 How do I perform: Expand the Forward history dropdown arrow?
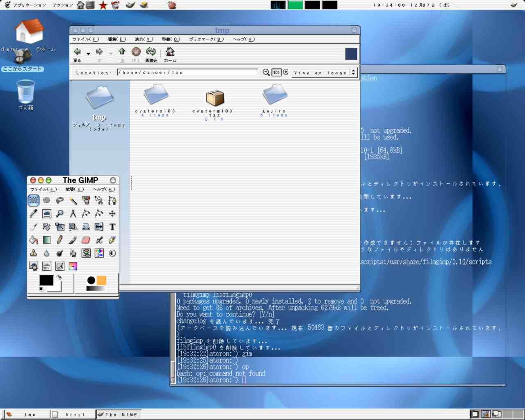[x=110, y=53]
